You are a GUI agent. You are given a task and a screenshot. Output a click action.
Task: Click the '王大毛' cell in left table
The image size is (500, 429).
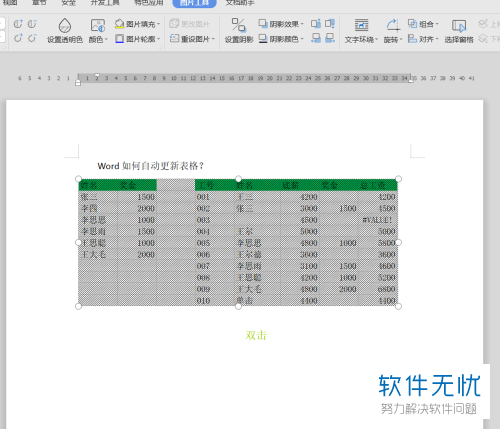pyautogui.click(x=98, y=254)
